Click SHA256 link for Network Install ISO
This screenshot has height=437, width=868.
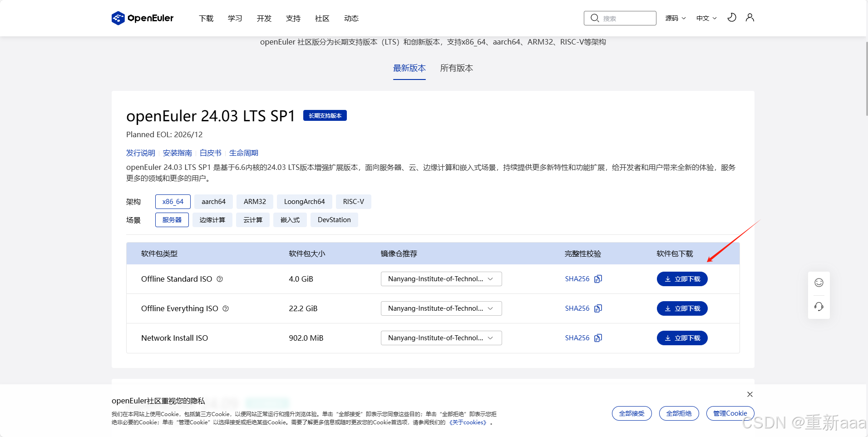[577, 338]
